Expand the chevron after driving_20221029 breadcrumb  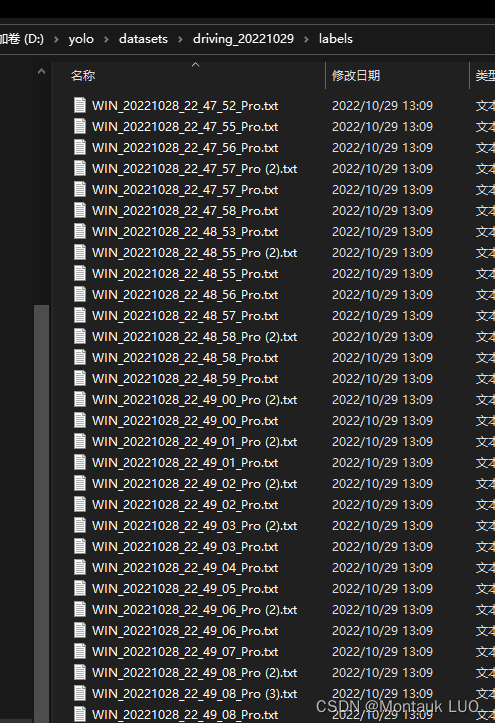[x=306, y=39]
